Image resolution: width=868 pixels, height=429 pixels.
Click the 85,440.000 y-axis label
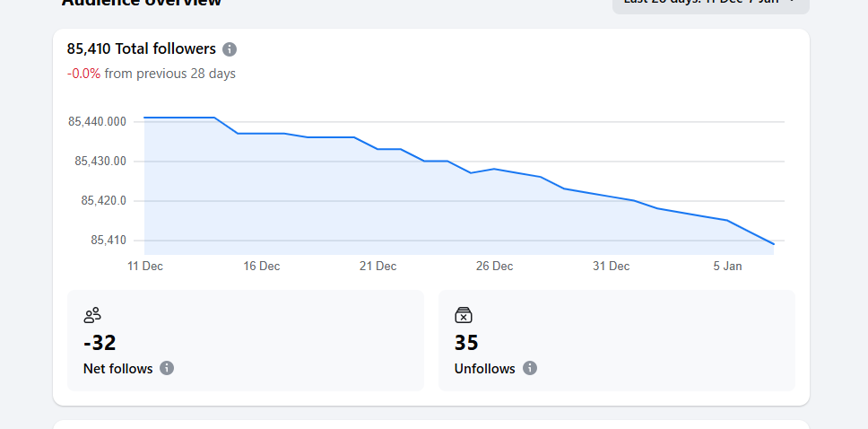pos(97,122)
